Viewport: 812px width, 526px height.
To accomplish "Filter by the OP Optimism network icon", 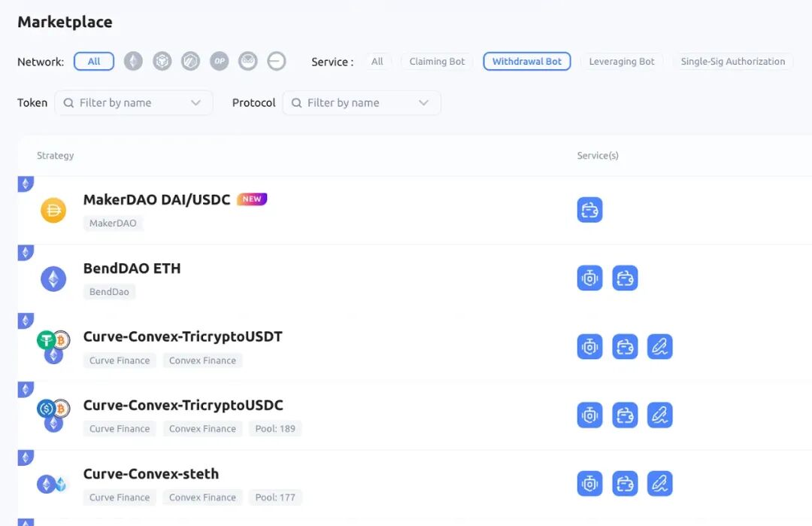I will [x=219, y=61].
